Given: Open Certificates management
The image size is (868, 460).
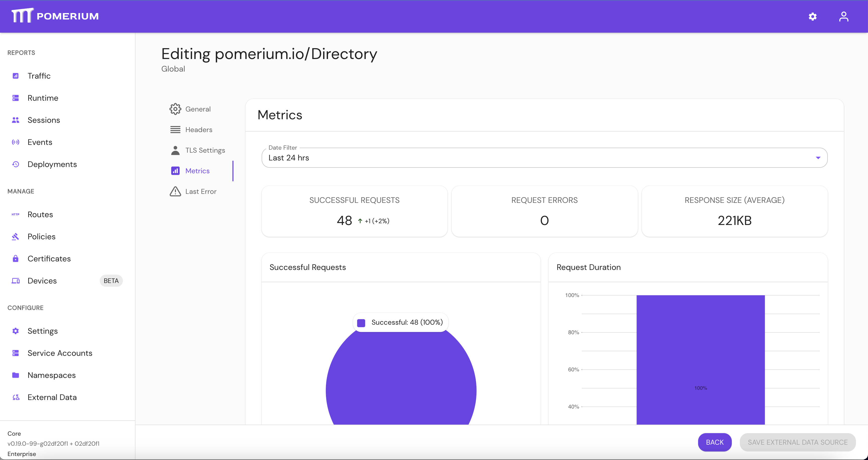Looking at the screenshot, I should click(x=49, y=259).
